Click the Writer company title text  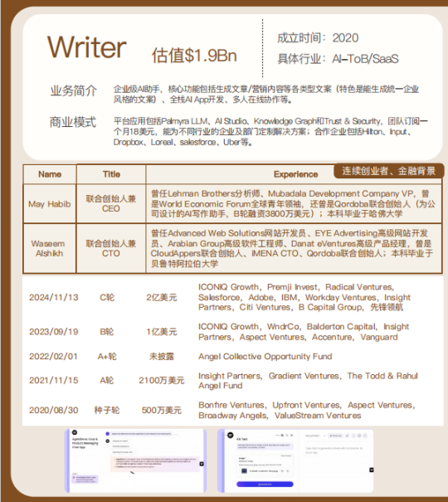(x=87, y=47)
